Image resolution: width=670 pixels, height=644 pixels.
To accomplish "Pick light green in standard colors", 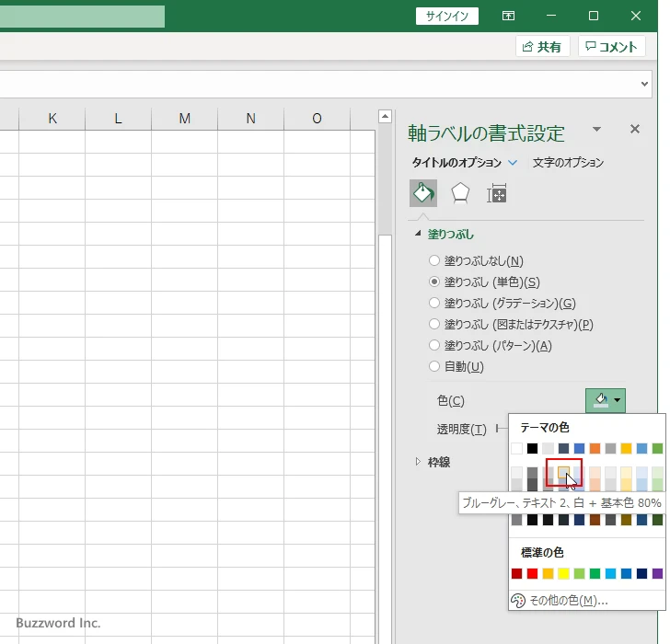I will [580, 573].
